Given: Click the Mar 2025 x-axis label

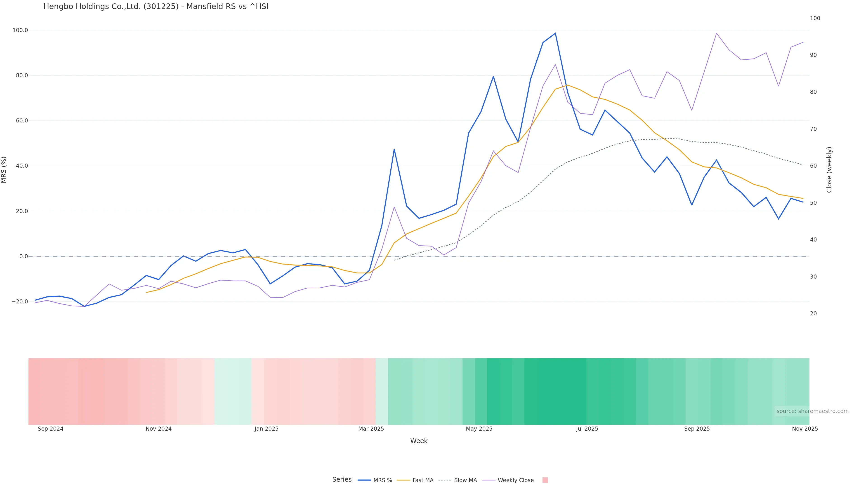Looking at the screenshot, I should click(x=371, y=429).
